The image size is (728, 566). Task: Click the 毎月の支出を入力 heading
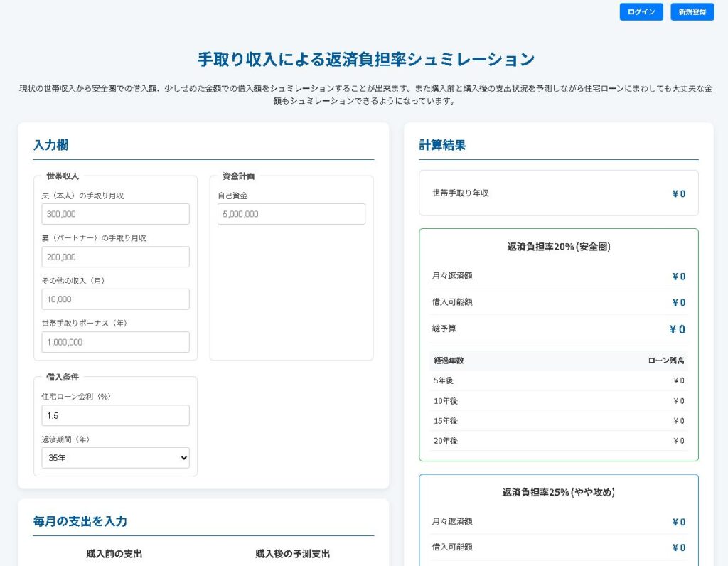click(80, 522)
